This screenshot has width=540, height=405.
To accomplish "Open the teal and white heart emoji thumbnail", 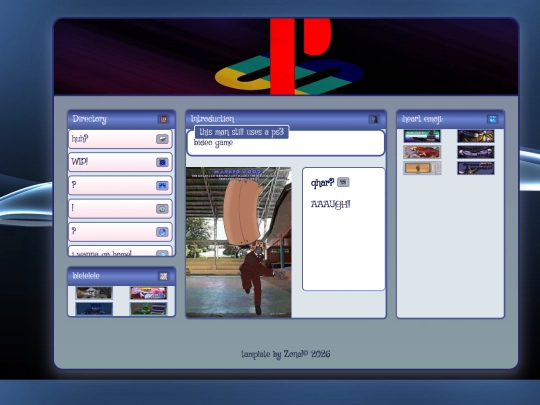I will click(422, 136).
